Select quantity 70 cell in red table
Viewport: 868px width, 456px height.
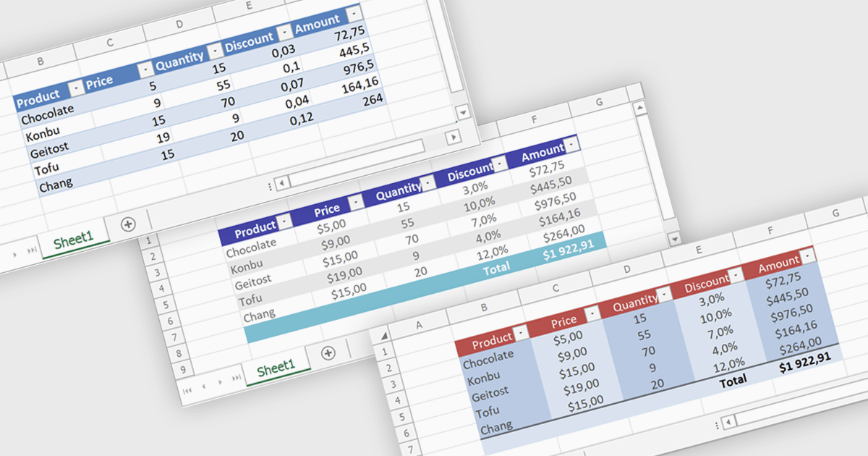coord(648,352)
